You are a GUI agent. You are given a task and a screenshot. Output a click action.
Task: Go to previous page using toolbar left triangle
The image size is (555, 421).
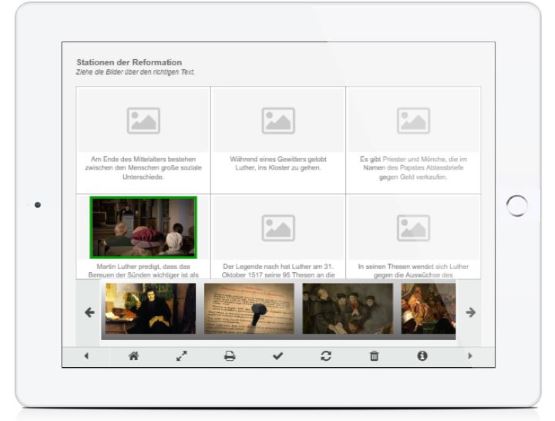86,356
